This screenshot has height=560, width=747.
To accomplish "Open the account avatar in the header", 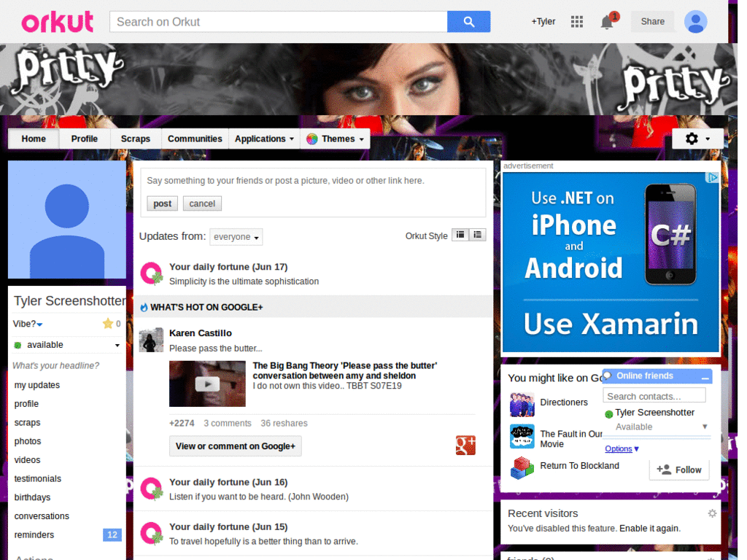I will click(695, 21).
